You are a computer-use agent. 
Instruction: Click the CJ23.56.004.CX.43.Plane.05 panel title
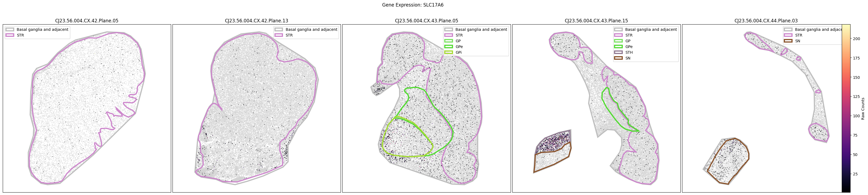click(x=426, y=21)
